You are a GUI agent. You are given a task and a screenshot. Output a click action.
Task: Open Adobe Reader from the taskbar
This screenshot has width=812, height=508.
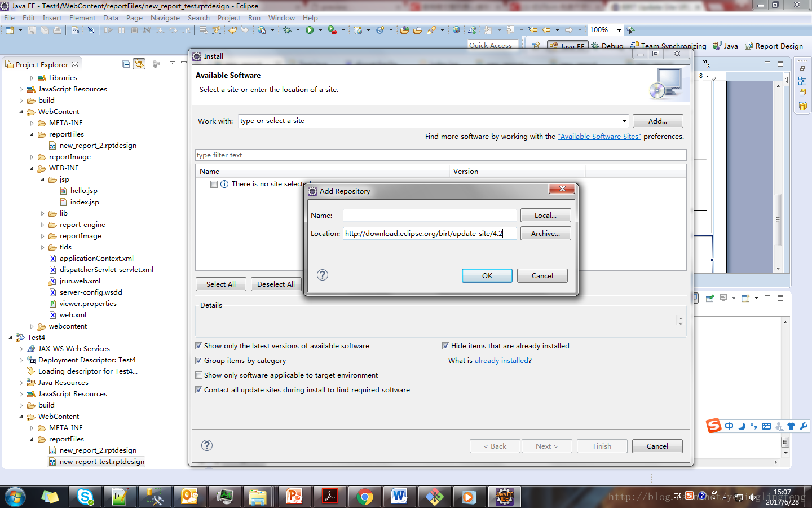click(330, 497)
